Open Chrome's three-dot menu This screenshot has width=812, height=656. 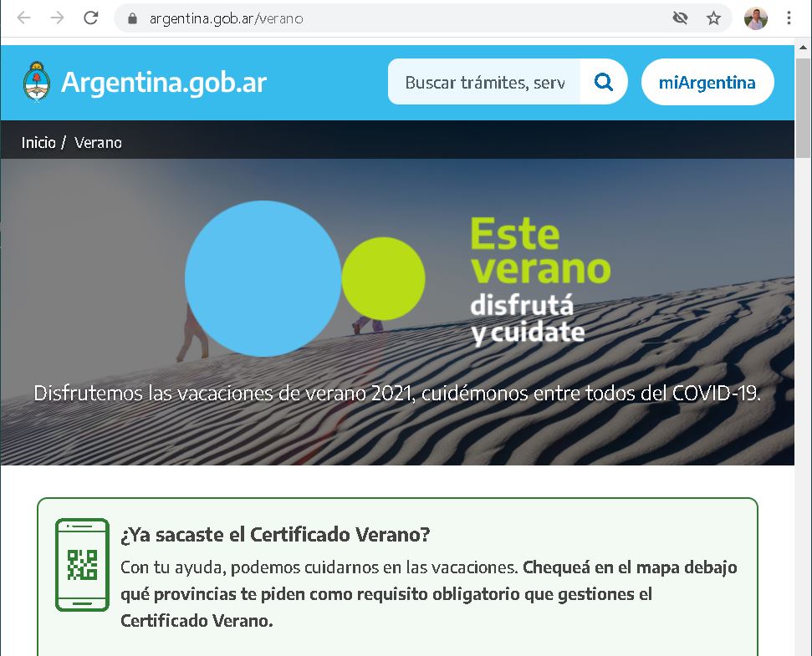789,18
